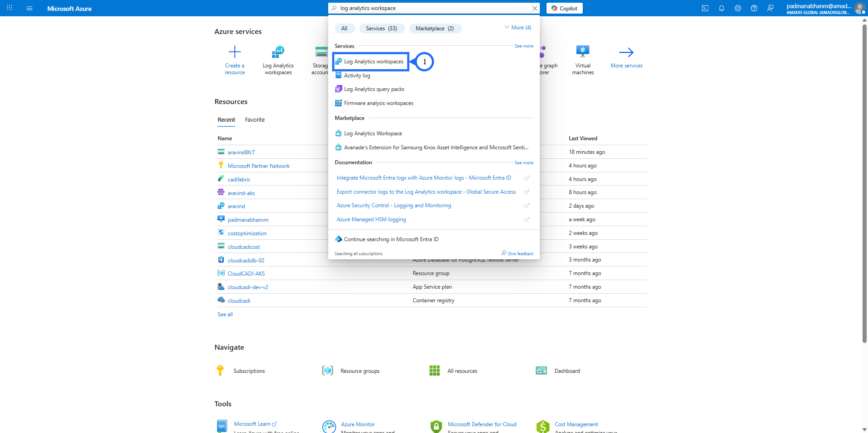Open the app launcher grid icon

[9, 8]
